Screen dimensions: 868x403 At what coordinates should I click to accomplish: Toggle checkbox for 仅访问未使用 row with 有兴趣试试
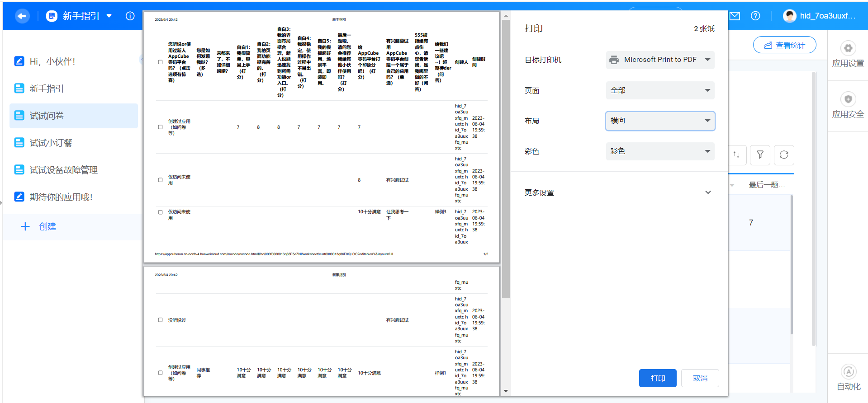click(x=160, y=180)
